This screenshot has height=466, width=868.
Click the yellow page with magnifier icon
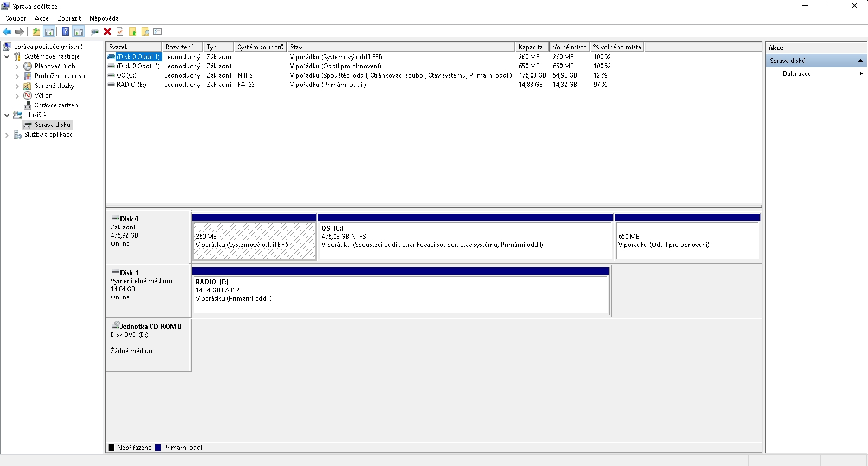pos(145,31)
